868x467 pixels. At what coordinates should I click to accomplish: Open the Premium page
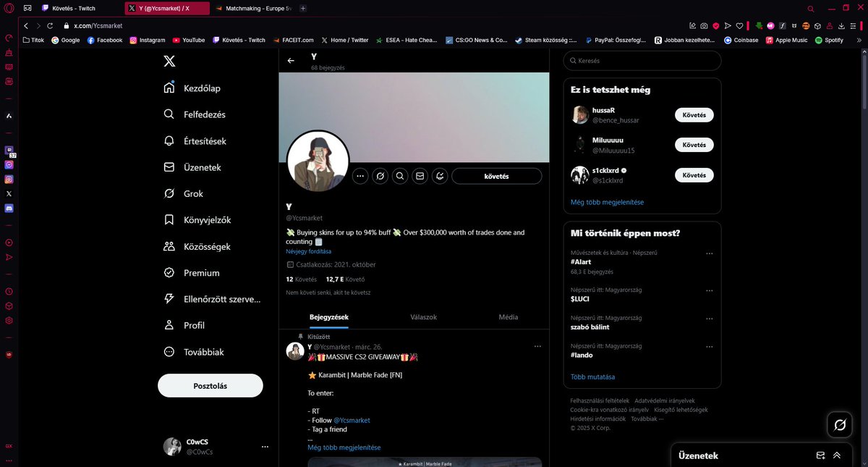click(192, 273)
